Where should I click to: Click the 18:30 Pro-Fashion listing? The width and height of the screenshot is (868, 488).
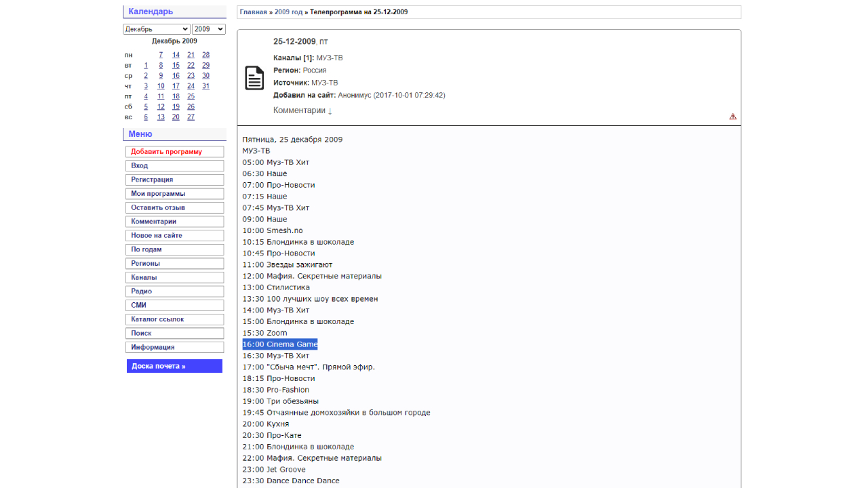tap(276, 390)
